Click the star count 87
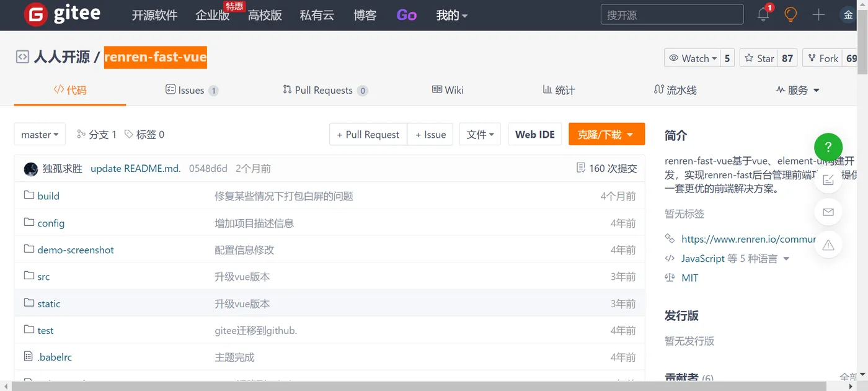Screen dimensions: 868x391 787,58
